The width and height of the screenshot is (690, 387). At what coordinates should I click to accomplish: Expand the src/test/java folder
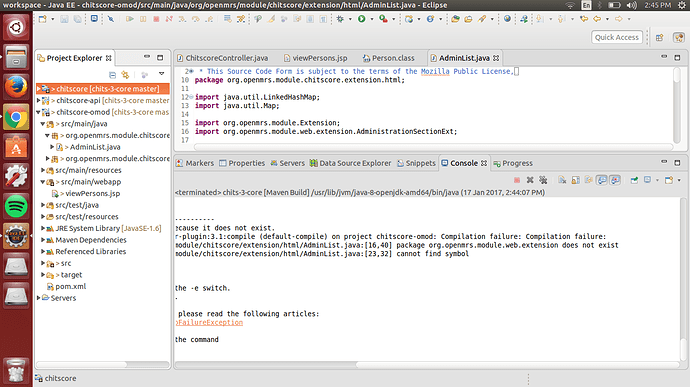(43, 205)
